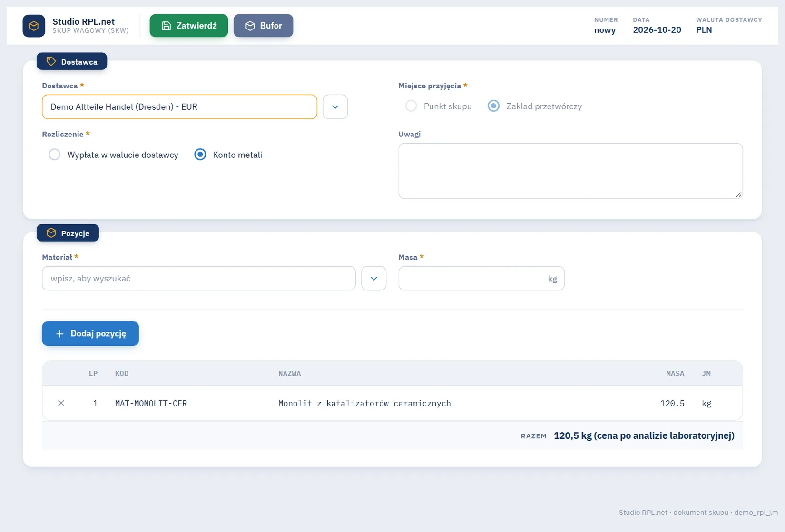Click the Bufor button
The height and width of the screenshot is (532, 785).
263,26
